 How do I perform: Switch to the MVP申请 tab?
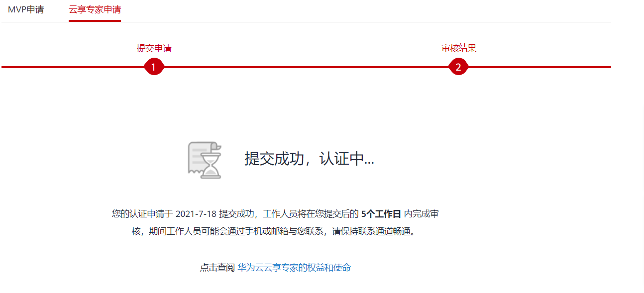(26, 9)
